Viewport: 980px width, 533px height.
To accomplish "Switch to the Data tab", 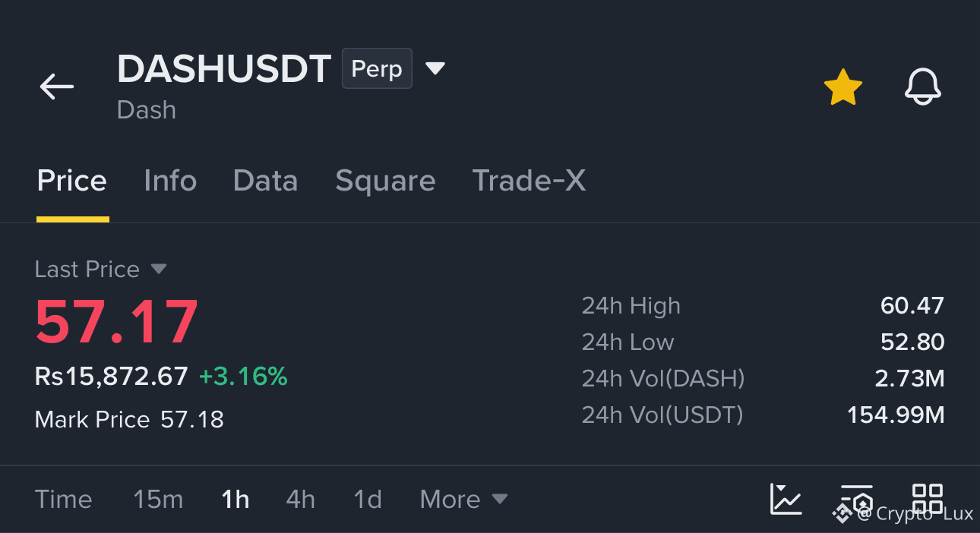I will click(265, 181).
